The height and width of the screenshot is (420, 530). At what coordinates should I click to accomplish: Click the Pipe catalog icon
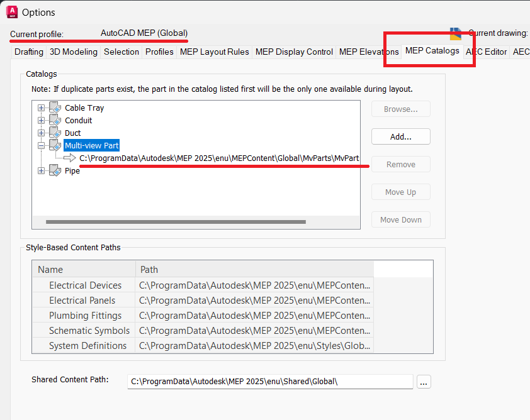click(55, 170)
